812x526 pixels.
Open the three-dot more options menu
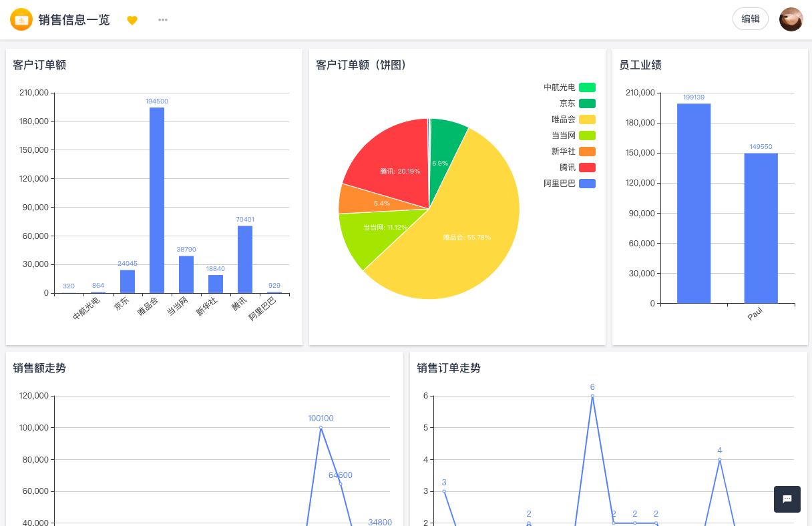pyautogui.click(x=163, y=19)
